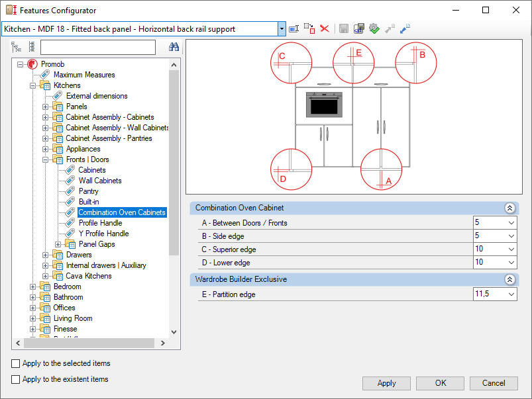532x399 pixels.
Task: Close the Features Configurator window
Action: pos(516,10)
